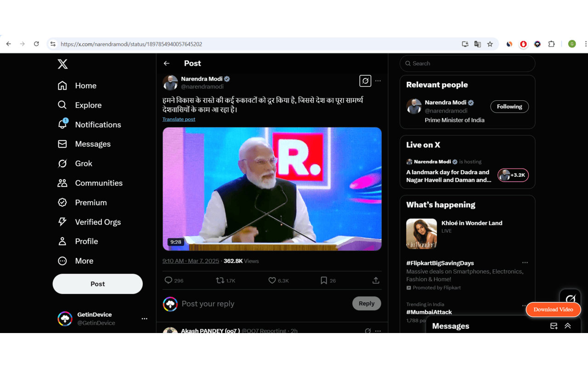Open the green Chrome profile avatar
The width and height of the screenshot is (588, 368).
coord(572,44)
